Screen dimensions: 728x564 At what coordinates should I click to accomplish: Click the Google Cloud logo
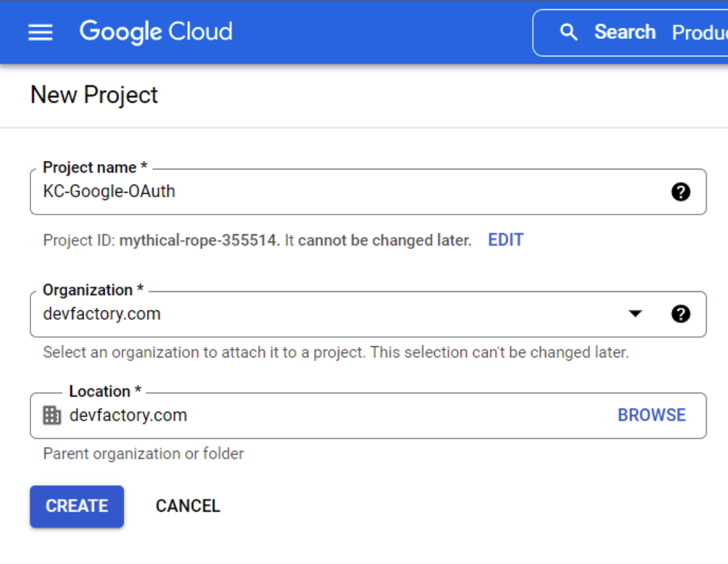click(156, 32)
